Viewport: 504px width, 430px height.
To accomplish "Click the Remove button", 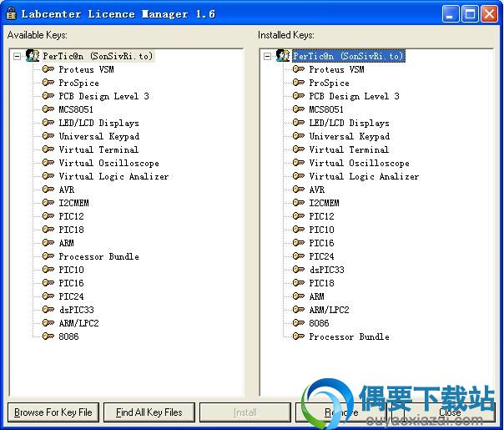I will click(341, 412).
